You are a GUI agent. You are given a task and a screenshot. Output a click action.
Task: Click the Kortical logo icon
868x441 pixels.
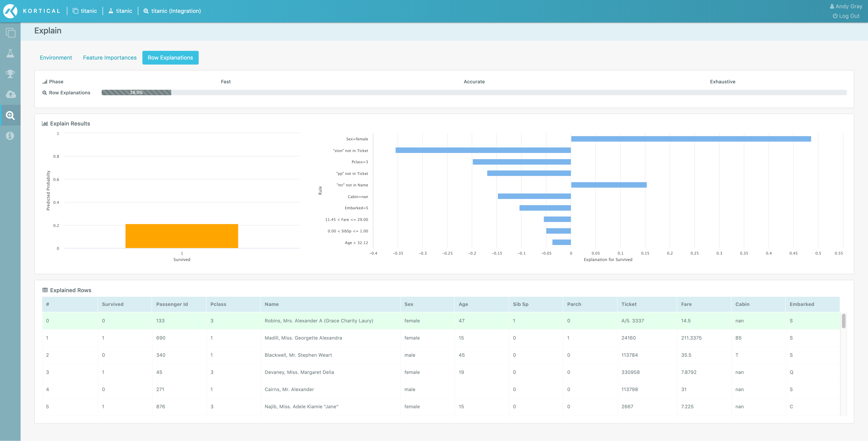tap(10, 11)
